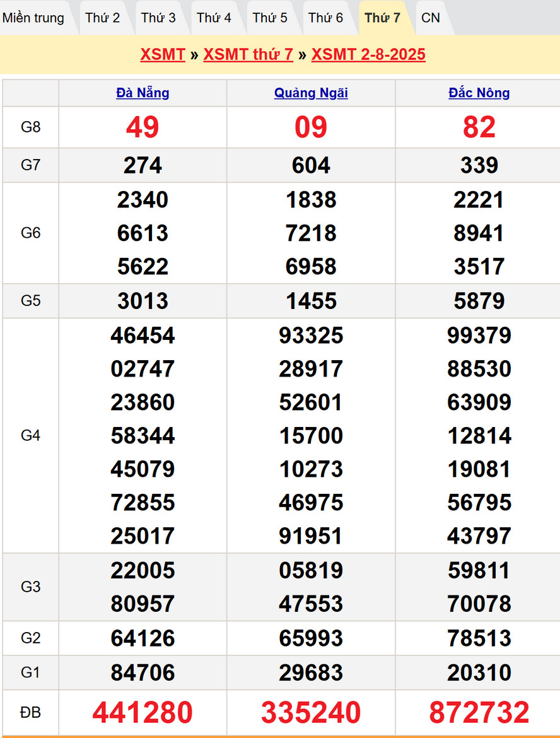The height and width of the screenshot is (738, 560).
Task: Select the active Thứ 7 tab
Action: coord(382,18)
